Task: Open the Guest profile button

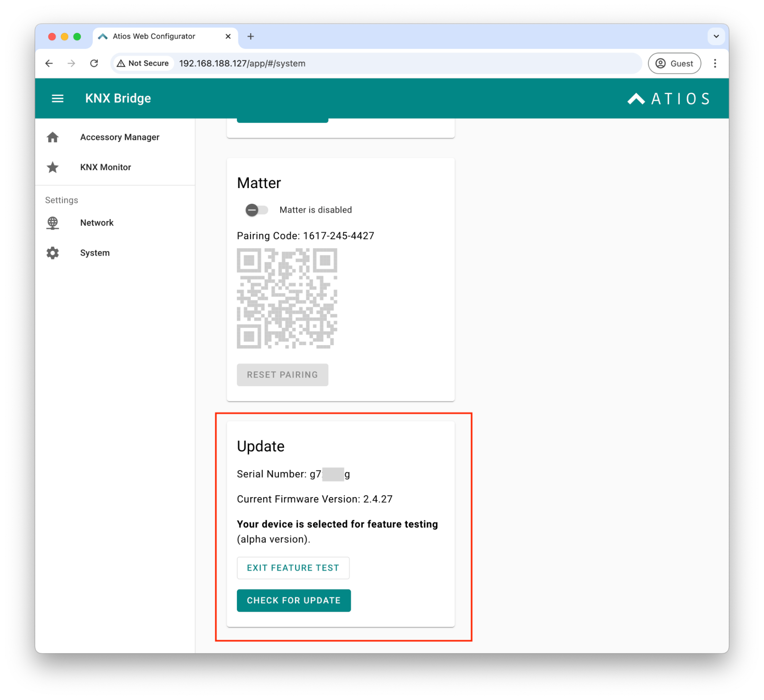Action: 674,63
